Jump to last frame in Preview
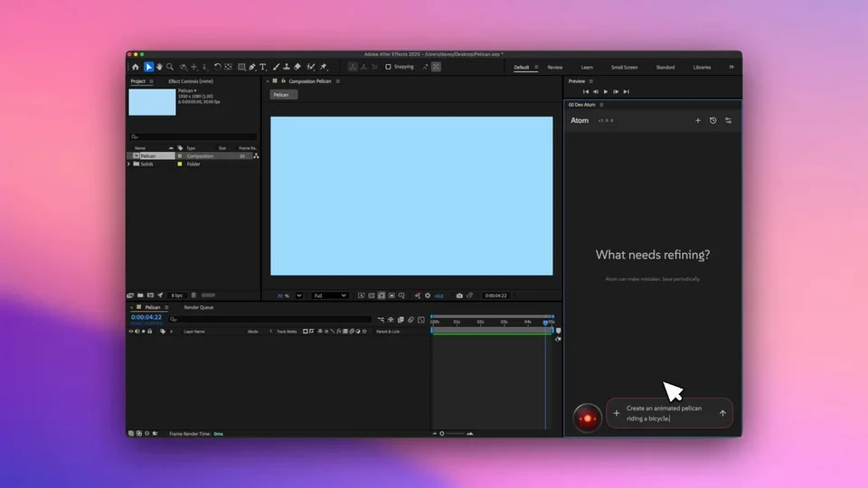The image size is (868, 488). [x=626, y=92]
